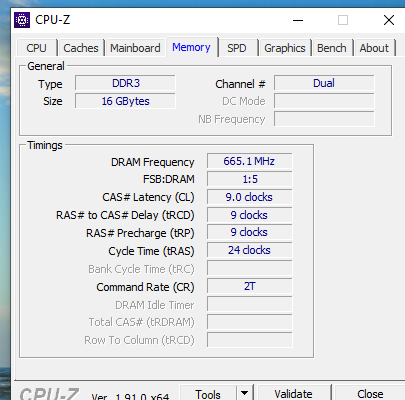Viewport: 405px width, 400px height.
Task: Close the CPU-Z window via X
Action: (x=389, y=20)
